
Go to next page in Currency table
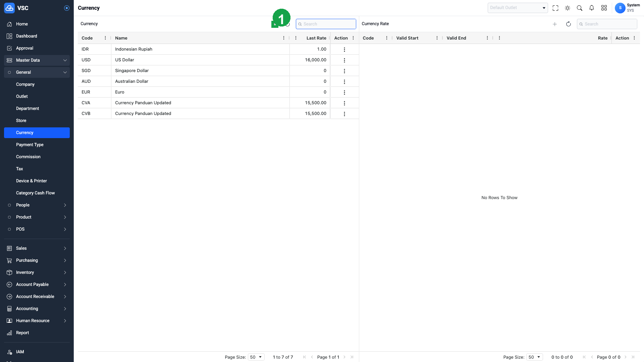[x=344, y=357]
